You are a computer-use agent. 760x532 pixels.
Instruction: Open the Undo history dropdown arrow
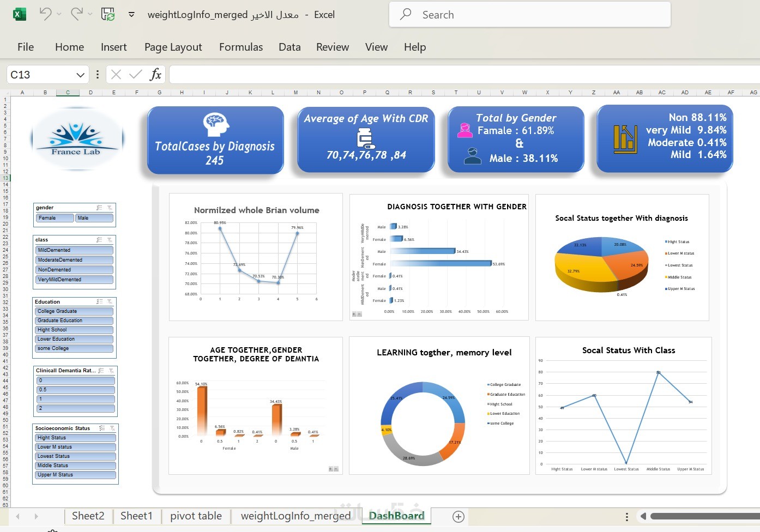(59, 14)
